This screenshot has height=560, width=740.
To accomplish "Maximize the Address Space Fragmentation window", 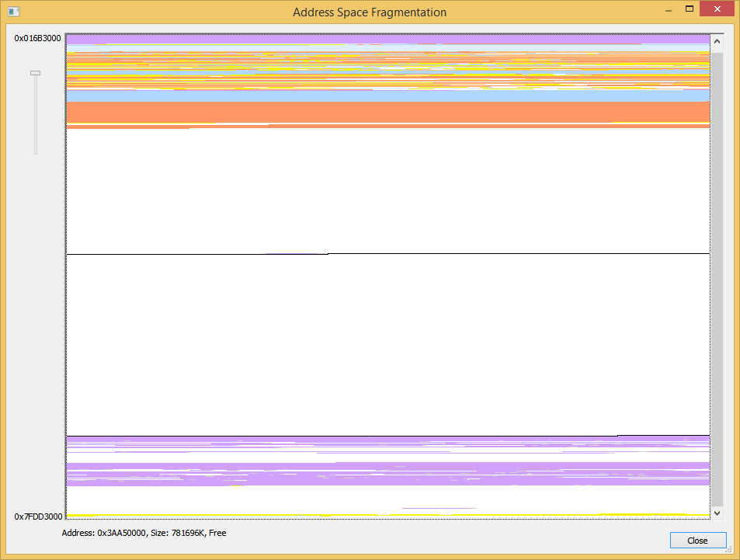I will (689, 9).
